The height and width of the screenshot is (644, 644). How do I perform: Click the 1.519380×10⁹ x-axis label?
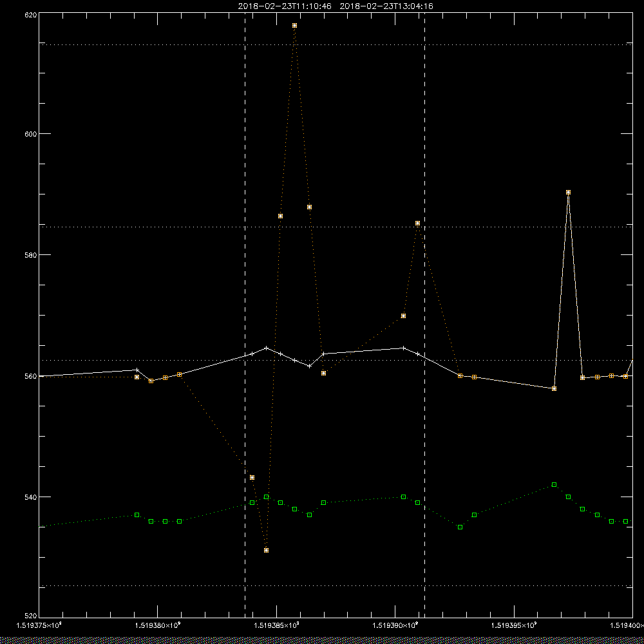(158, 625)
